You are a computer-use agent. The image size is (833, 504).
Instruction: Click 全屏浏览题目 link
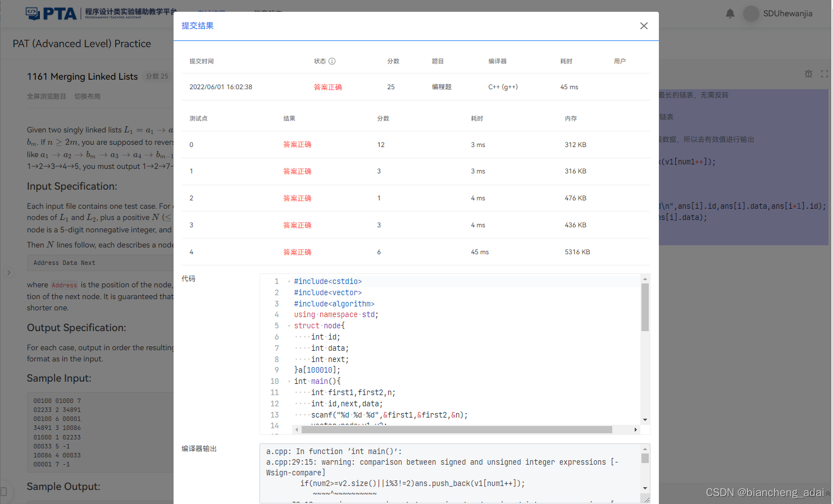(47, 97)
